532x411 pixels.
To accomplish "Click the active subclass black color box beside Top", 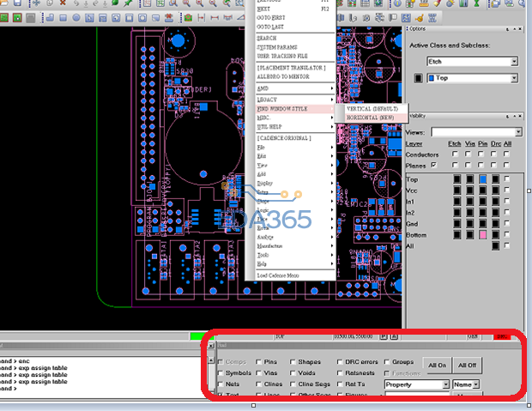I will click(x=418, y=78).
